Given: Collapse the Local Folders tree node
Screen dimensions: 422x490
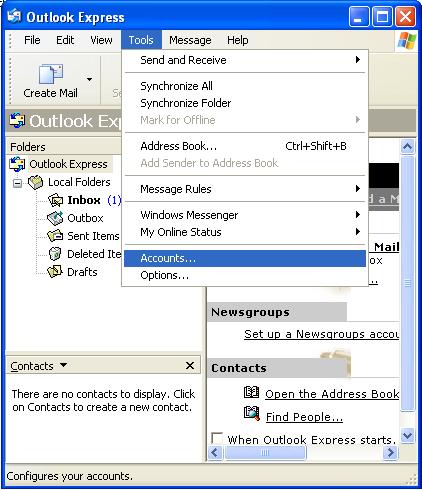Looking at the screenshot, I should point(17,183).
